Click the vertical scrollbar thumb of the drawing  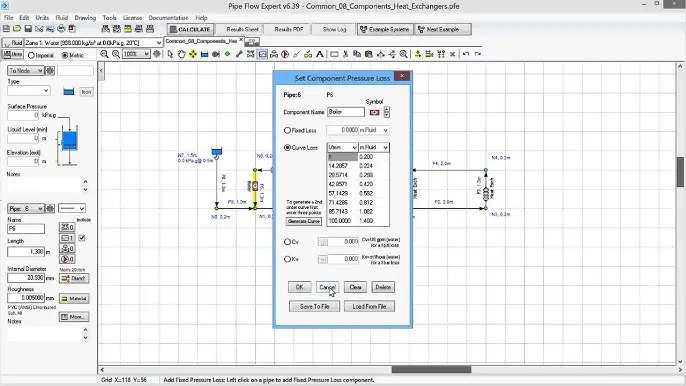tap(680, 172)
